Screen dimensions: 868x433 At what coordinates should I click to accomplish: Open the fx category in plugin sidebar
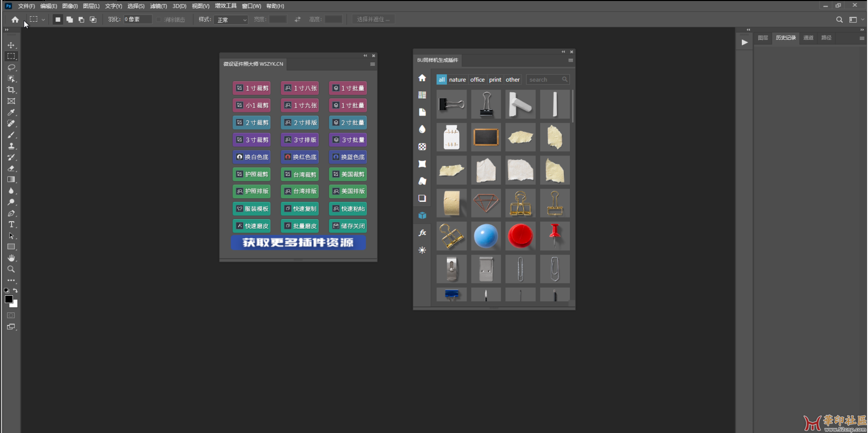422,233
